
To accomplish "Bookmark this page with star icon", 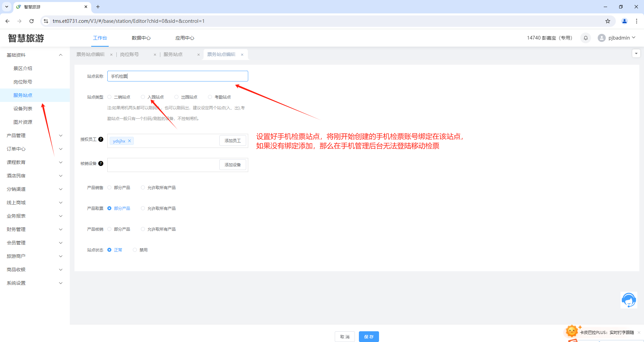I will coord(608,21).
